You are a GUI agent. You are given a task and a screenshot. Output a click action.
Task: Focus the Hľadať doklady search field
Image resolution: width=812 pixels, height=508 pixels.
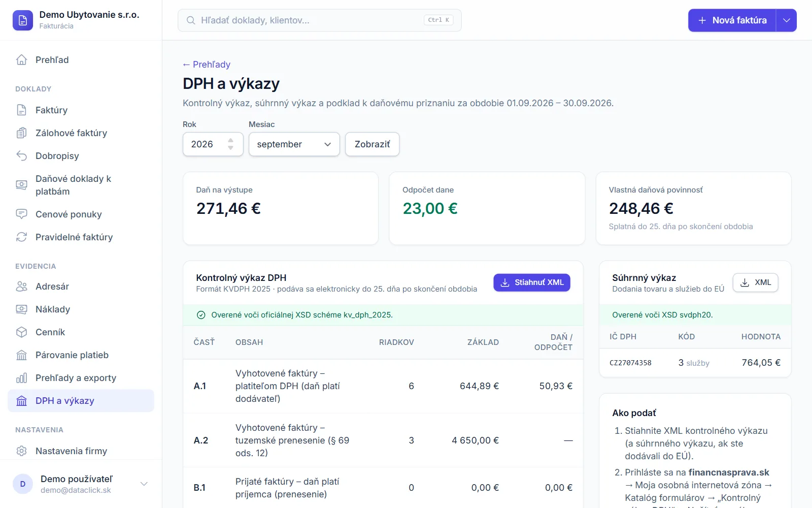[x=320, y=20]
